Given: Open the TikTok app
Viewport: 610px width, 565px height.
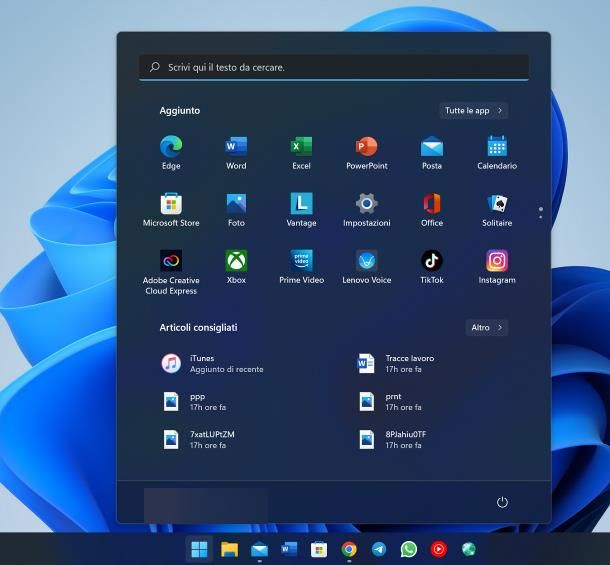Looking at the screenshot, I should pos(432,267).
